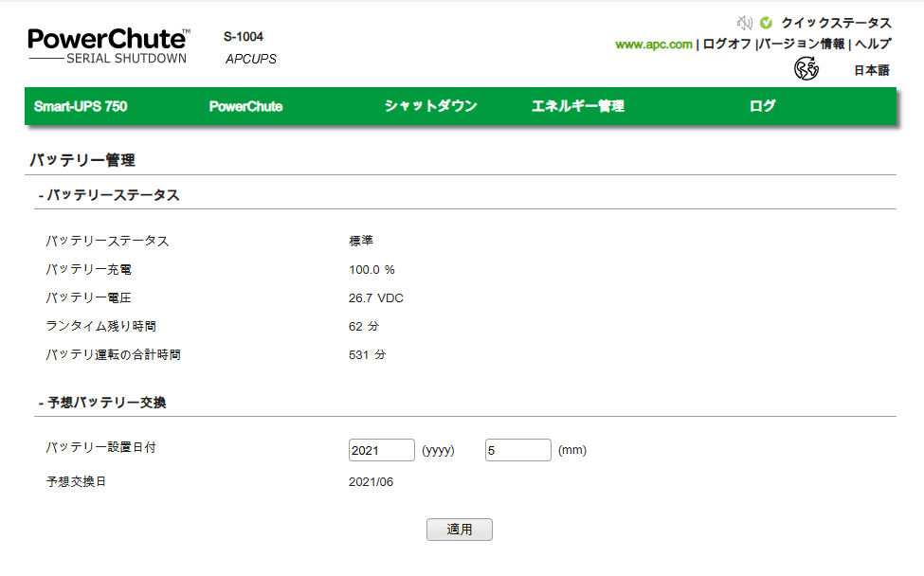Image resolution: width=924 pixels, height=576 pixels.
Task: Click the 適用 apply button
Action: coord(459,530)
